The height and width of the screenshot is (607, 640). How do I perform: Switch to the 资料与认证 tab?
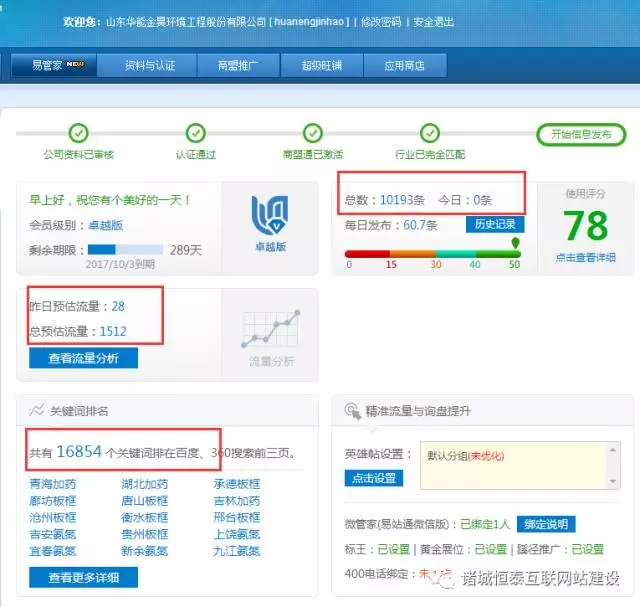tap(149, 65)
